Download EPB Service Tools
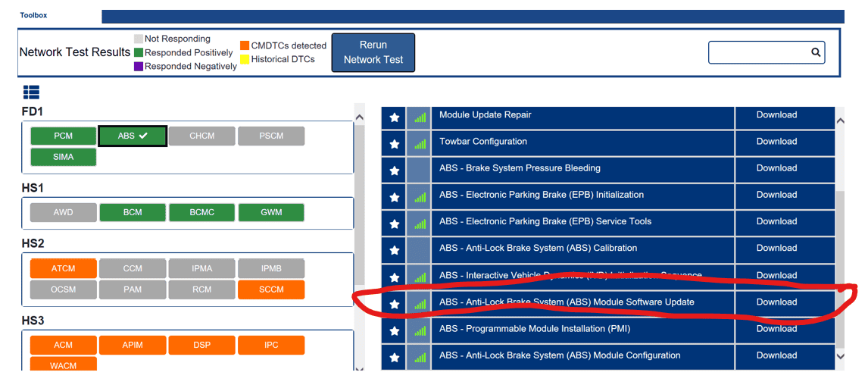The width and height of the screenshot is (868, 388). [x=776, y=221]
